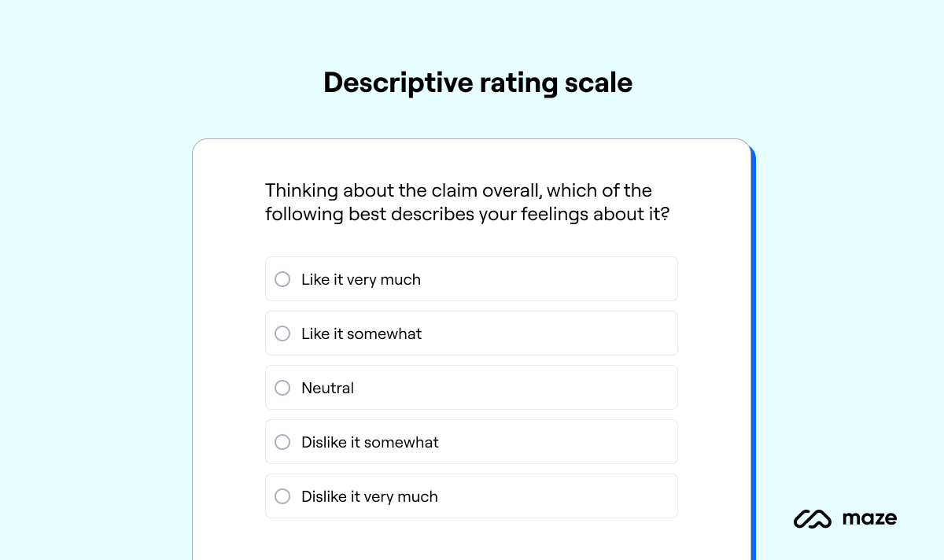Choose the 'Neutral' radio button
The image size is (944, 560).
pos(282,387)
